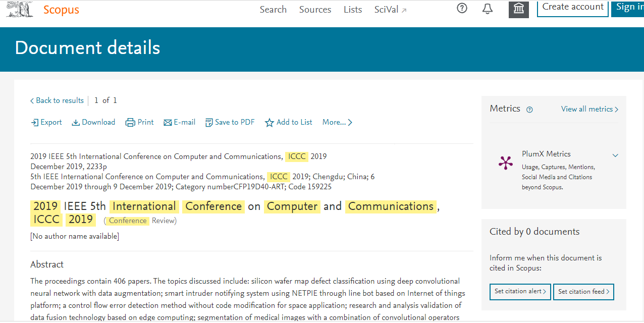The height and width of the screenshot is (323, 644).
Task: Open the Search menu item
Action: click(x=273, y=10)
